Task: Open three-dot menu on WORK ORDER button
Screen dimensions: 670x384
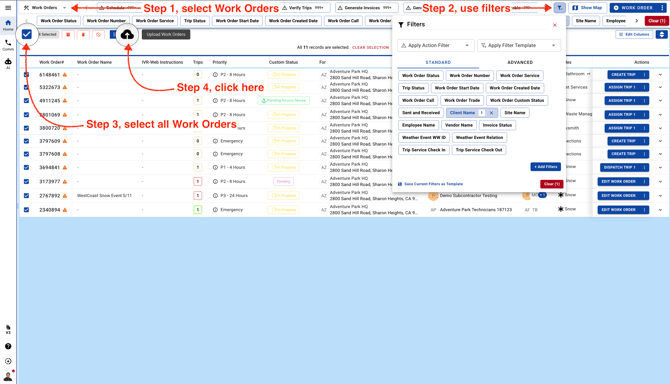Action: tap(662, 8)
